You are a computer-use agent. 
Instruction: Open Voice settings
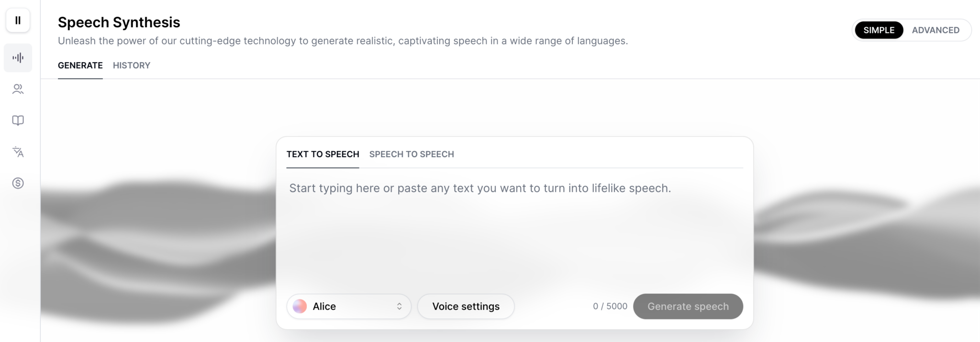click(x=466, y=306)
